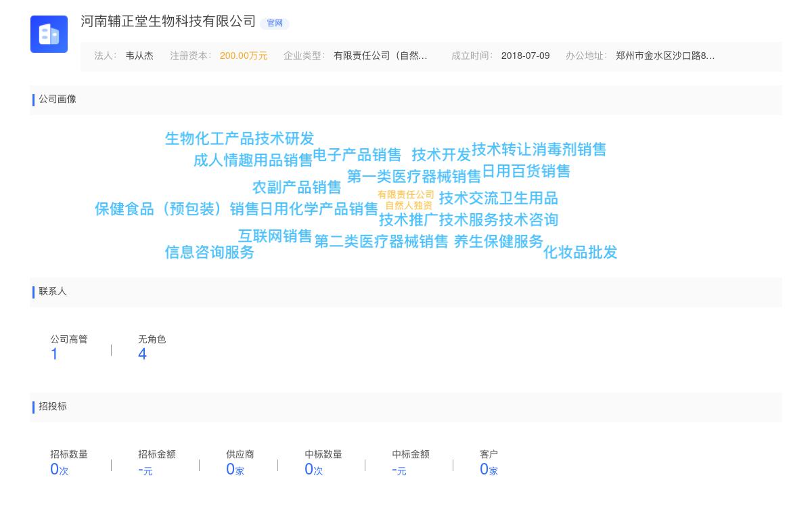812x509 pixels.
Task: Click tag 技术咨询 in word cloud
Action: [528, 220]
